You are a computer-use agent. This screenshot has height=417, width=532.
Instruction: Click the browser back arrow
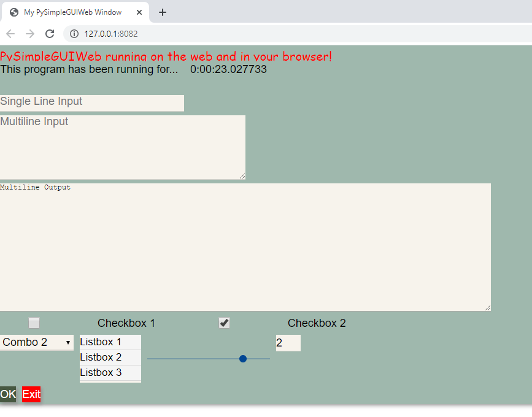10,34
